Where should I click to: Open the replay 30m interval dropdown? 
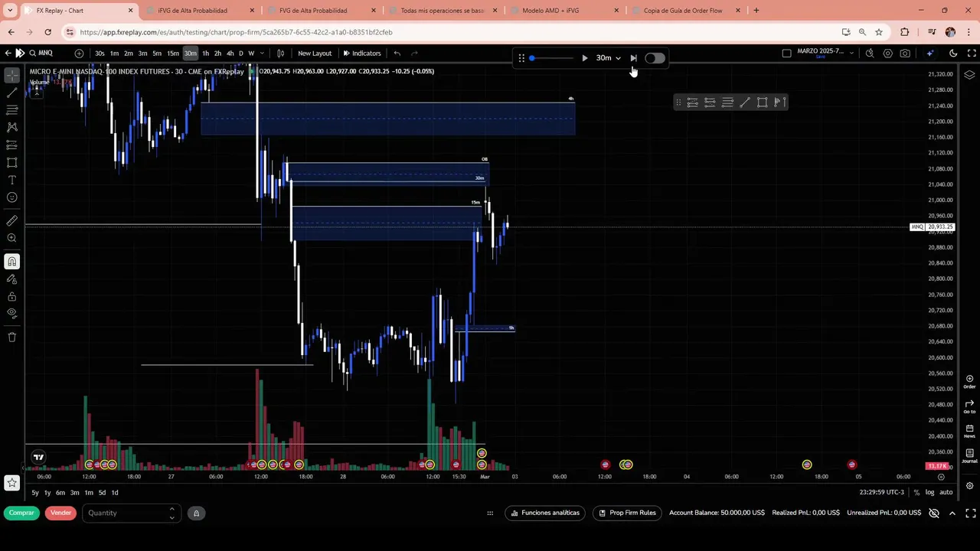point(609,58)
